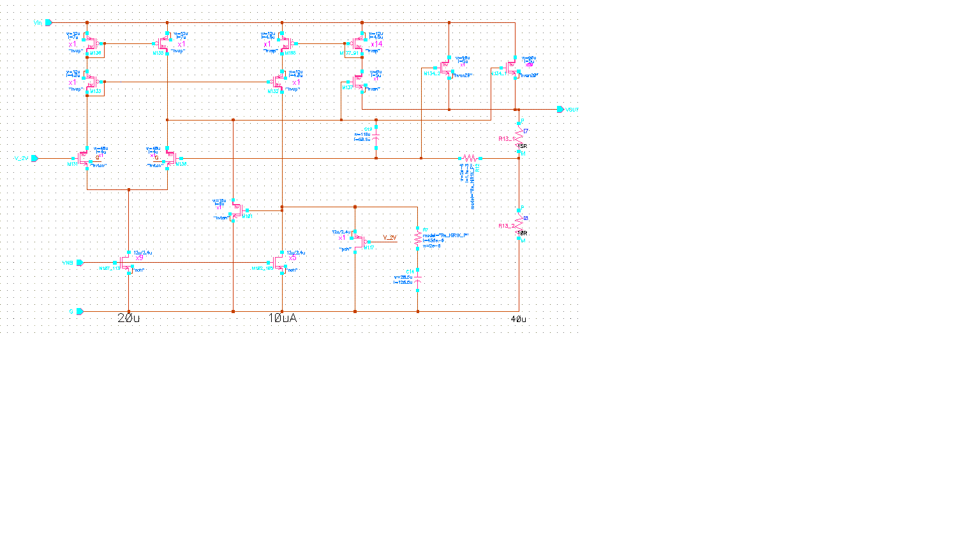Select the C14 capacitor
The width and height of the screenshot is (980, 551).
pos(418,279)
